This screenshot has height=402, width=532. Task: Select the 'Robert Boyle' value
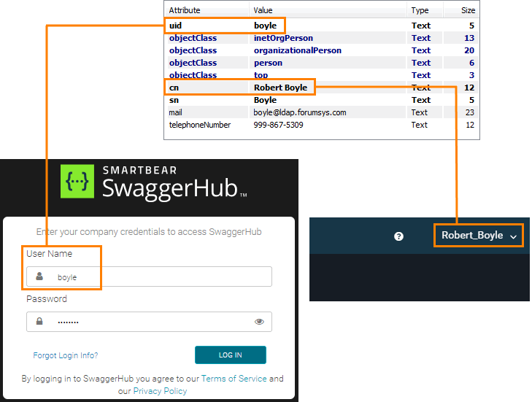click(280, 88)
